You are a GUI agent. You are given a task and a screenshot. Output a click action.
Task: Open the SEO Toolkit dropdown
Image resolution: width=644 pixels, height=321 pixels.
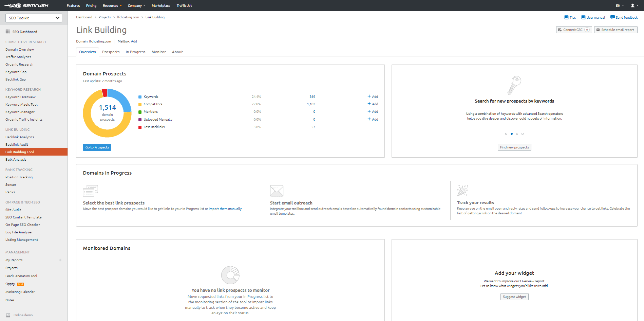[34, 18]
